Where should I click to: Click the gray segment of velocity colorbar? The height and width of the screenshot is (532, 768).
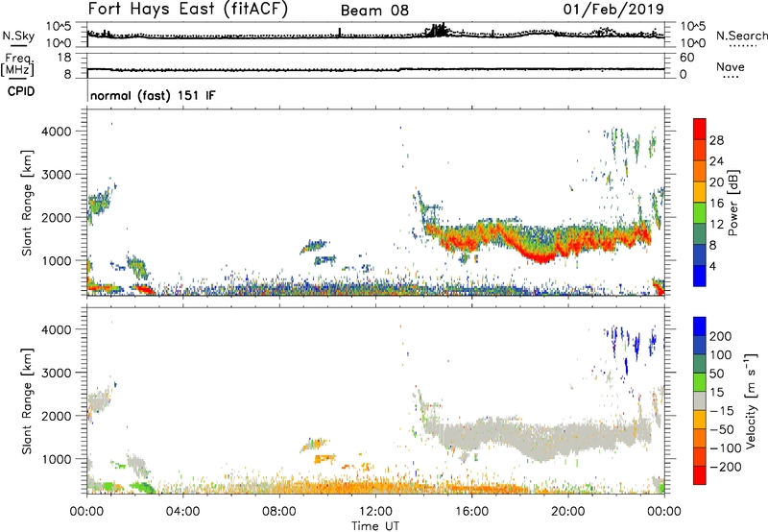tap(700, 400)
